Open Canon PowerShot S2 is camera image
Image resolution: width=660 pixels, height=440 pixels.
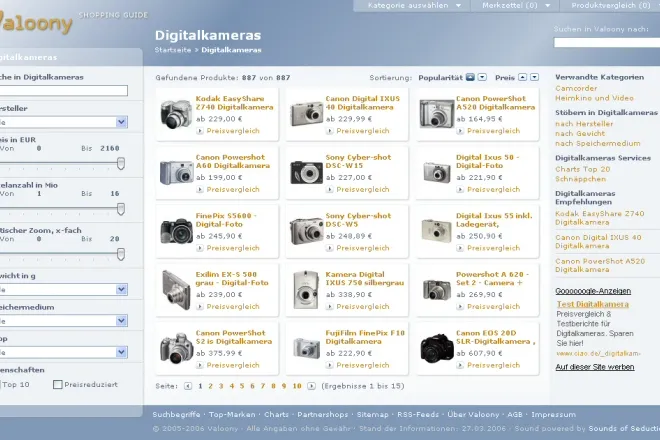click(x=176, y=348)
